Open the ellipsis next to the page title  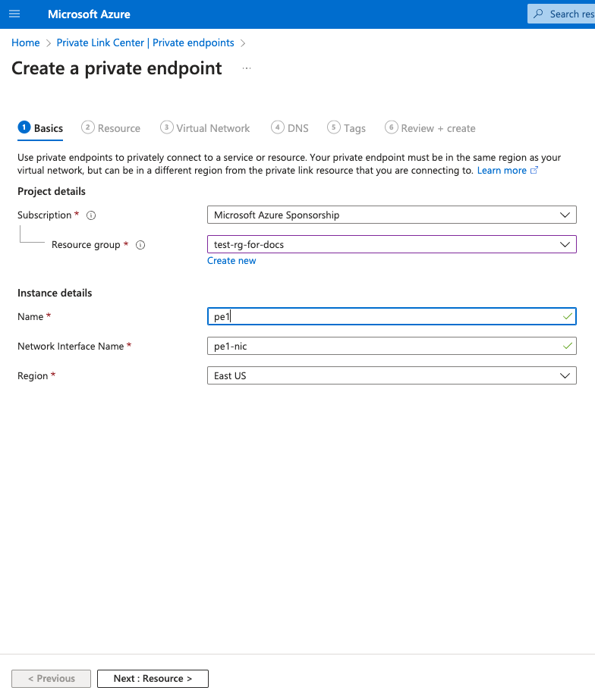coord(247,68)
